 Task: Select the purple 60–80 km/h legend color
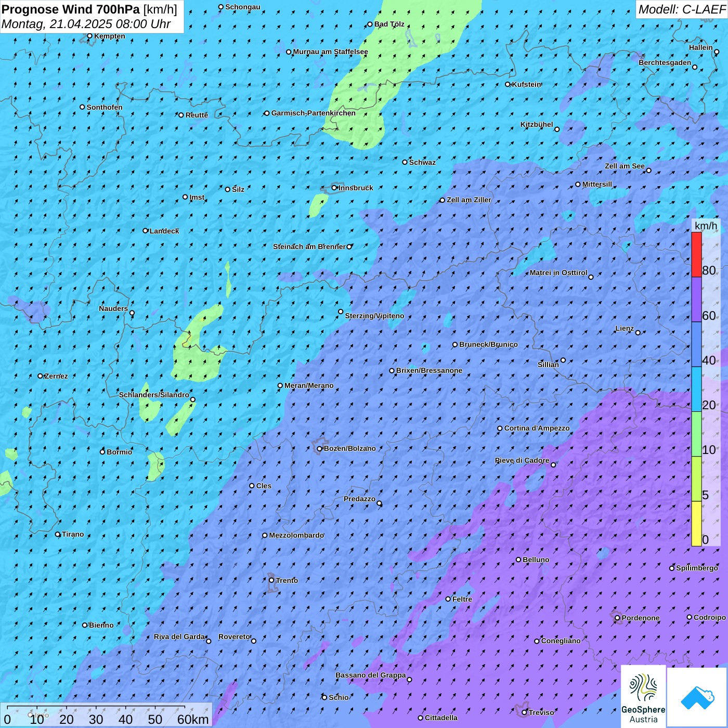coord(696,300)
